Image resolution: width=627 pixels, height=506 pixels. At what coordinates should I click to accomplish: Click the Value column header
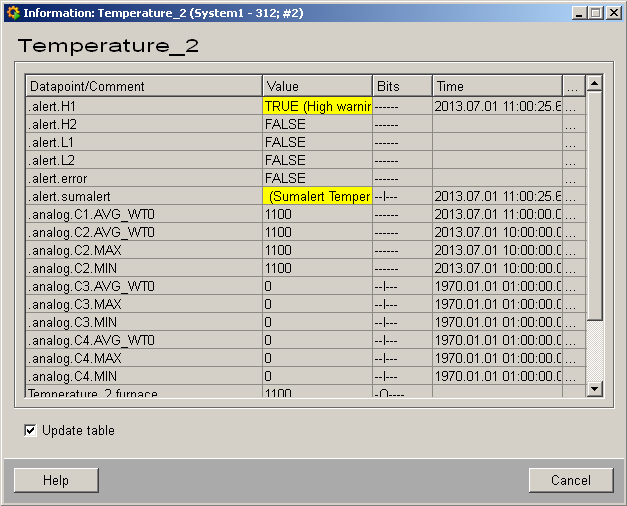[316, 86]
